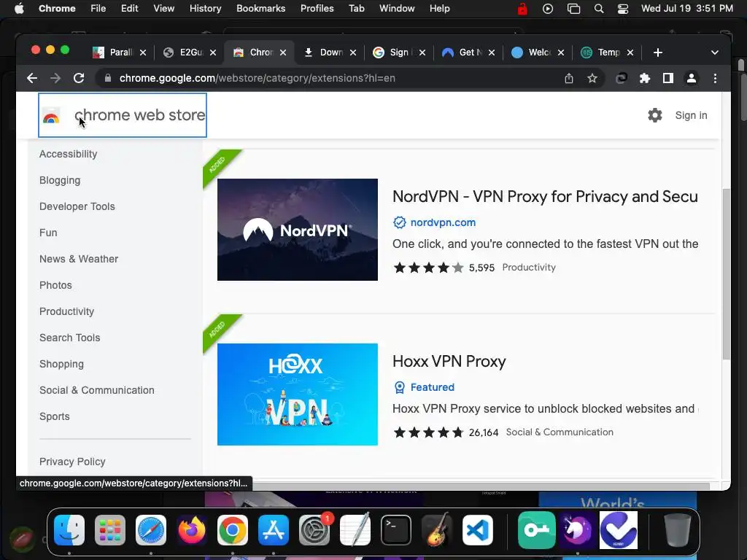Open the History menu
This screenshot has height=560, width=747.
205,9
